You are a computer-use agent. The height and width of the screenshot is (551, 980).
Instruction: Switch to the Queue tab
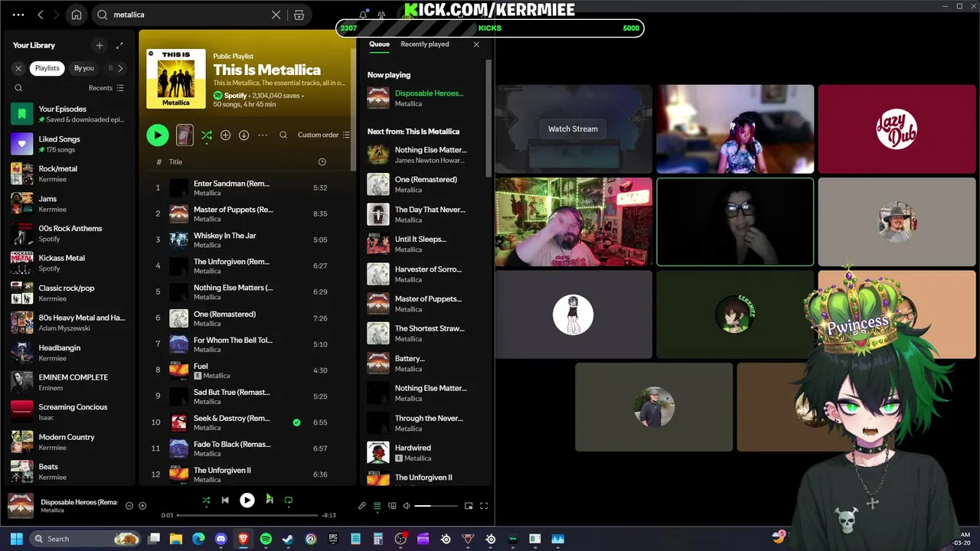click(379, 44)
